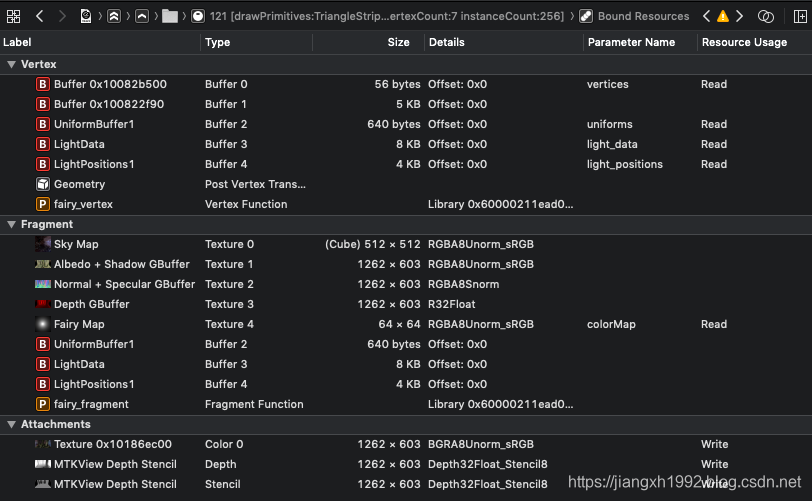Collapse the Vertex section triangle
Viewport: 812px width, 501px height.
coord(11,64)
